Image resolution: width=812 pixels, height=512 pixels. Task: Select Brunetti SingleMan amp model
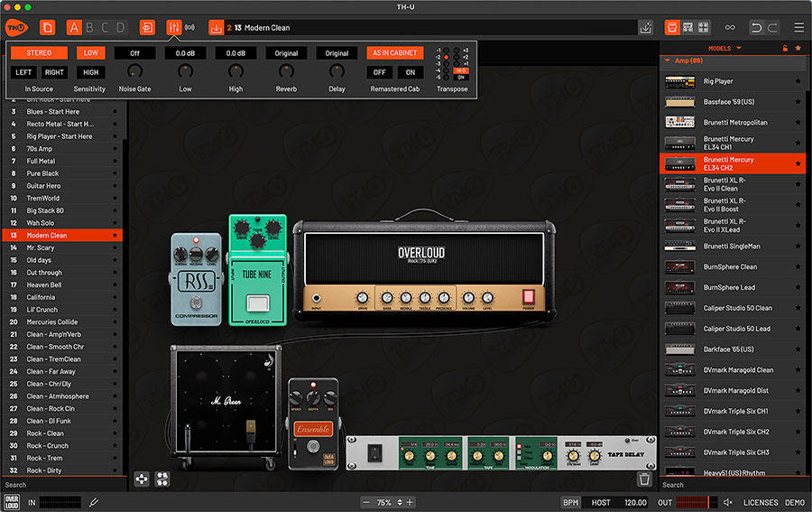point(731,247)
